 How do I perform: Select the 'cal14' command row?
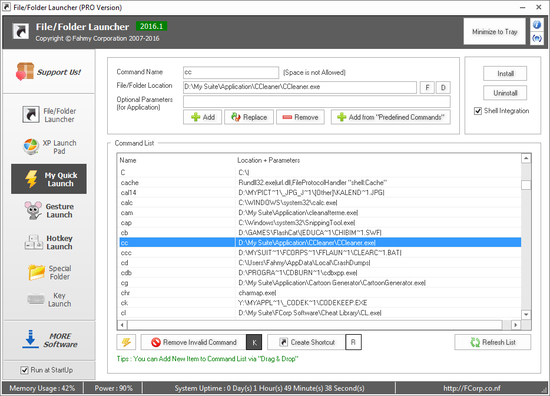[320, 193]
